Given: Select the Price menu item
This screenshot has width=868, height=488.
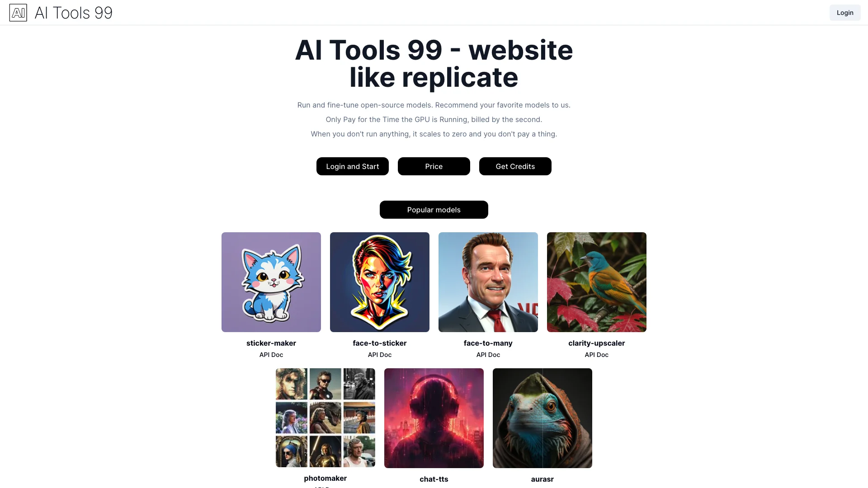Looking at the screenshot, I should tap(434, 166).
